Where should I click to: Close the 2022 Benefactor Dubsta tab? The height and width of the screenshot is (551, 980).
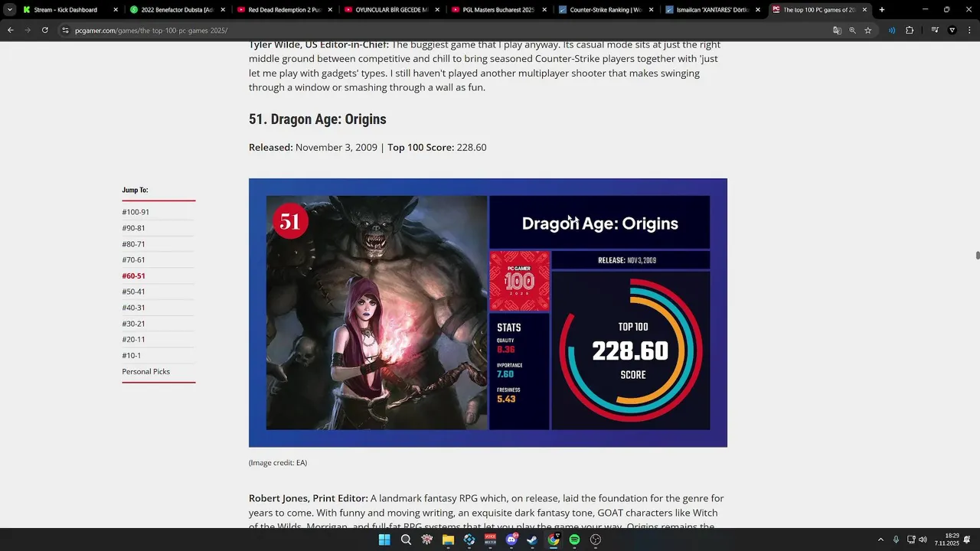tap(223, 10)
